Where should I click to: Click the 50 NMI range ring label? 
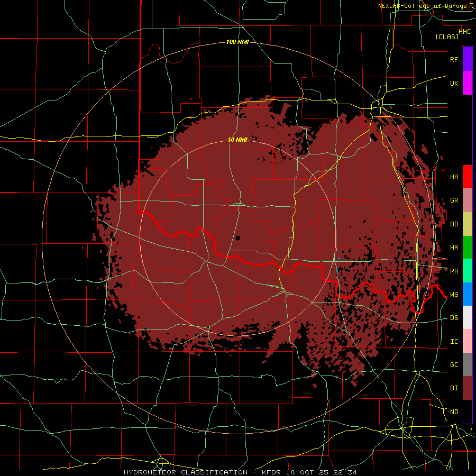(237, 140)
